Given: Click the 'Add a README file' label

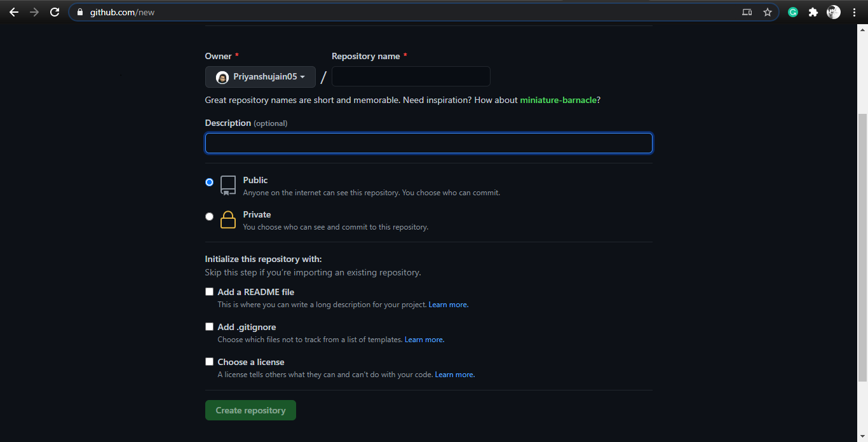Looking at the screenshot, I should pyautogui.click(x=256, y=292).
